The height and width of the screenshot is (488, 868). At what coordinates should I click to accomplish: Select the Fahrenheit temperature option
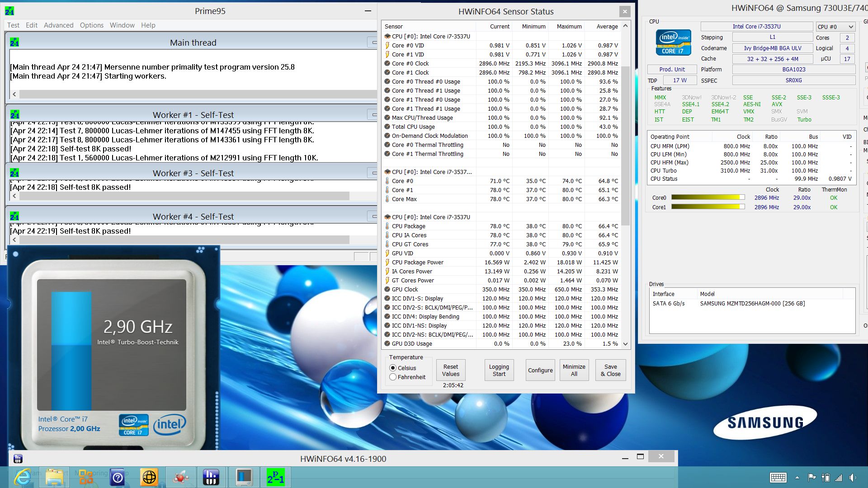(393, 377)
